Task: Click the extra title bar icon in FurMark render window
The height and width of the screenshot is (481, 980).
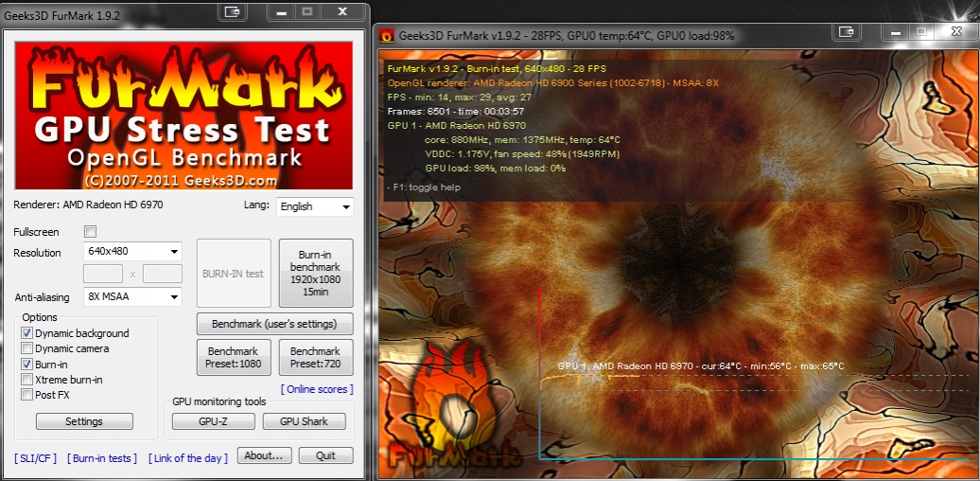Action: click(848, 30)
